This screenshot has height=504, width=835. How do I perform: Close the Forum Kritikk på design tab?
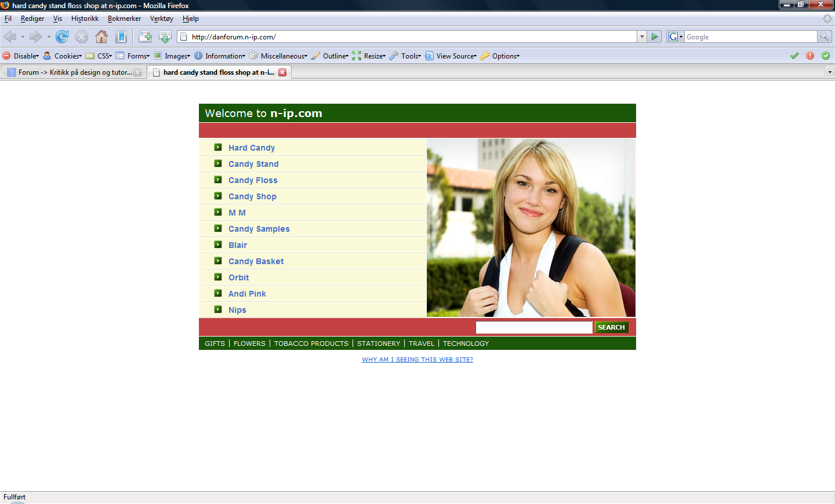click(x=137, y=72)
